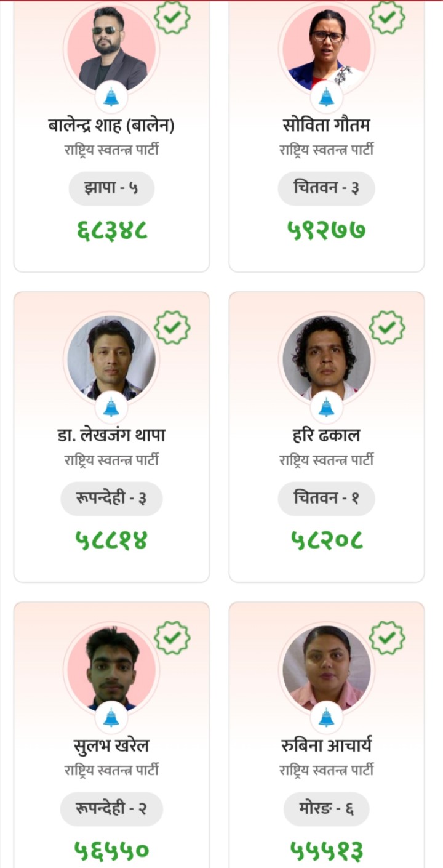Click the bell party icon under बालेन्द्र शाह's photo
The height and width of the screenshot is (868, 443).
[x=111, y=97]
